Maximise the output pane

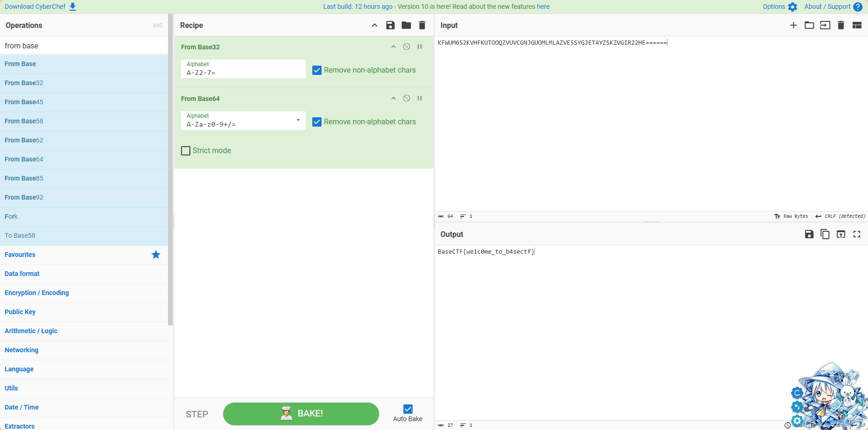tap(857, 234)
